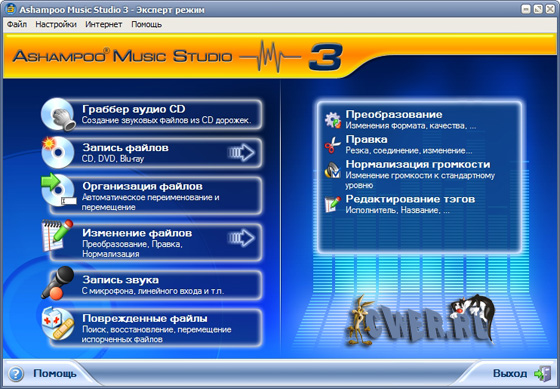Viewport: 560px width, 389px height.
Task: Minimize the Ashampoo Music Studio window
Action: pos(526,9)
